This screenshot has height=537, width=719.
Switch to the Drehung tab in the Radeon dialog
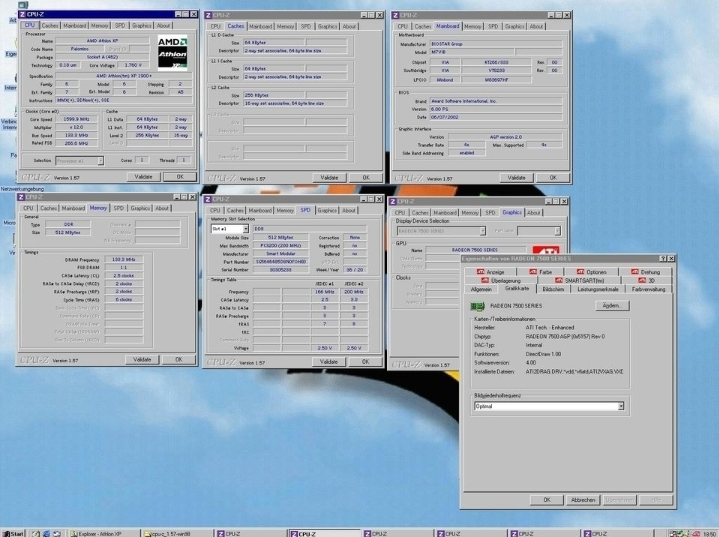(x=646, y=272)
